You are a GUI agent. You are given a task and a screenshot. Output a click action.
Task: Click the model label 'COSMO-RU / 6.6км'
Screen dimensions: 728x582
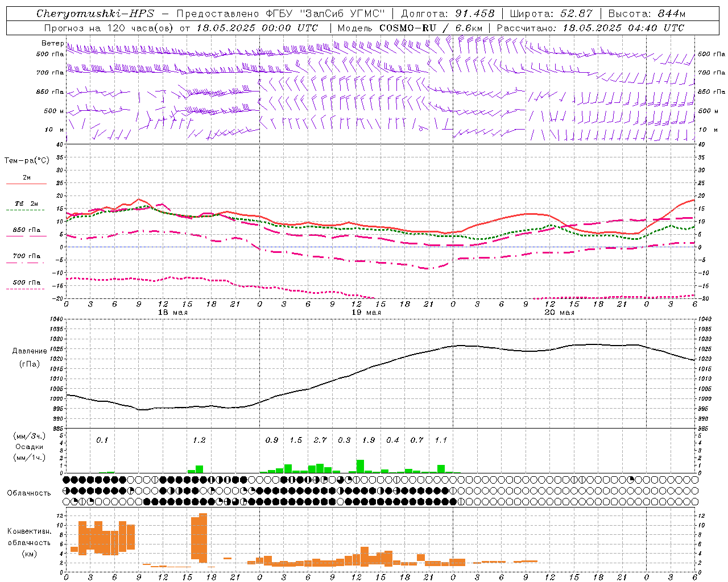(431, 28)
